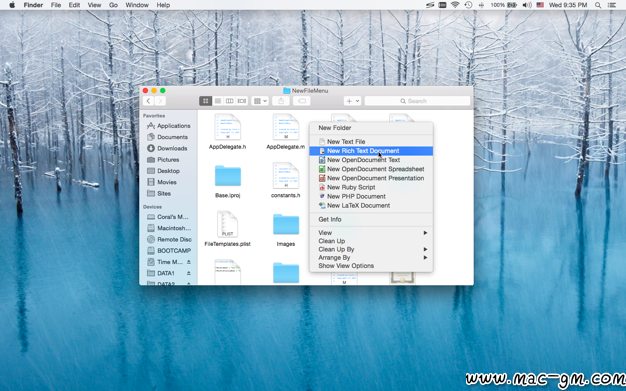Open the Arrange items dropdown
The image size is (626, 391).
(x=260, y=101)
